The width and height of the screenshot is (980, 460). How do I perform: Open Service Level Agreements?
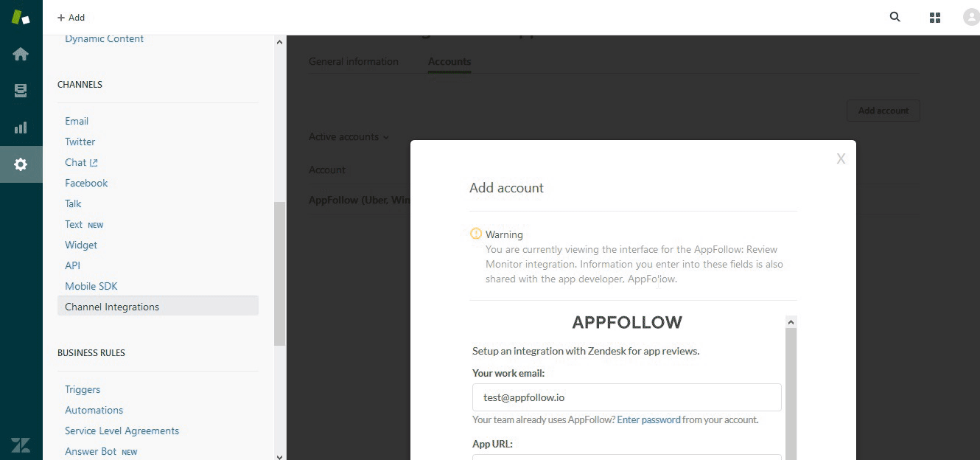pos(122,431)
